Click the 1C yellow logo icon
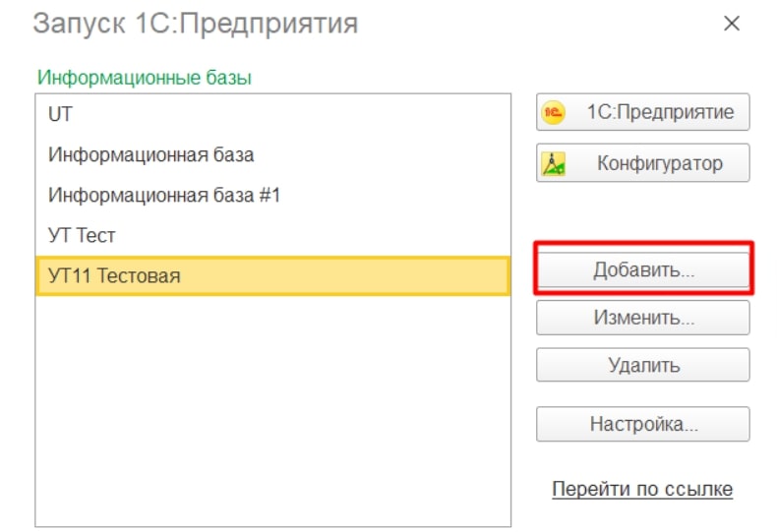This screenshot has height=532, width=777. coord(553,112)
